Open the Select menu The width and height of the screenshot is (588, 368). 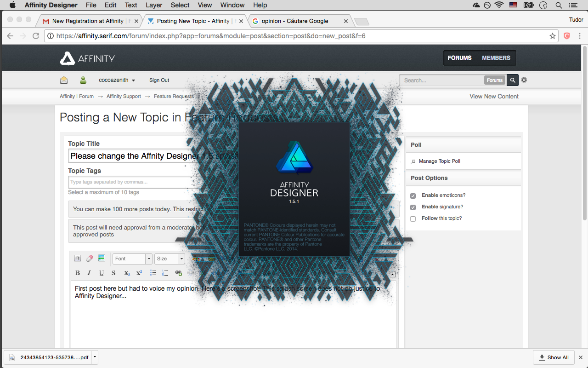click(180, 5)
